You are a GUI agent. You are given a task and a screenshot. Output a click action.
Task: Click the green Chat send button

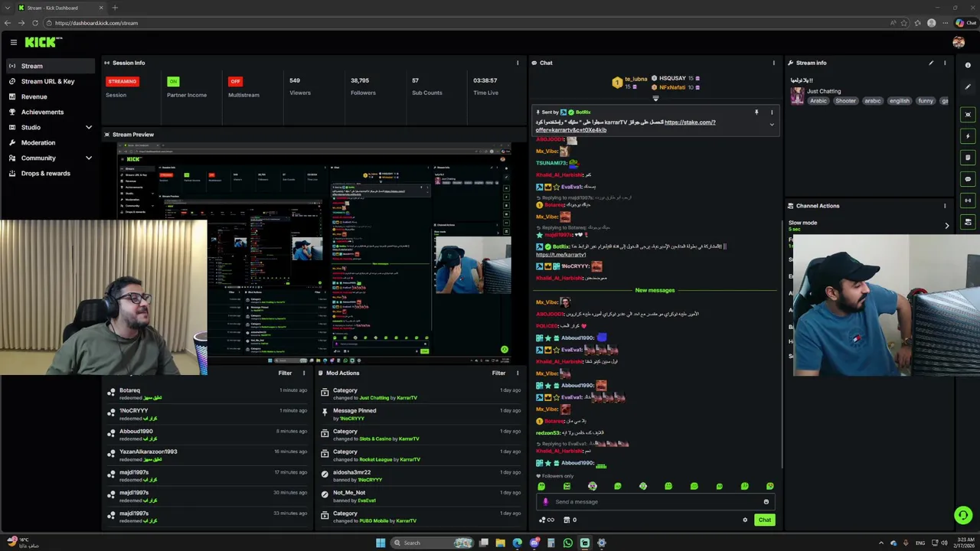coord(765,520)
